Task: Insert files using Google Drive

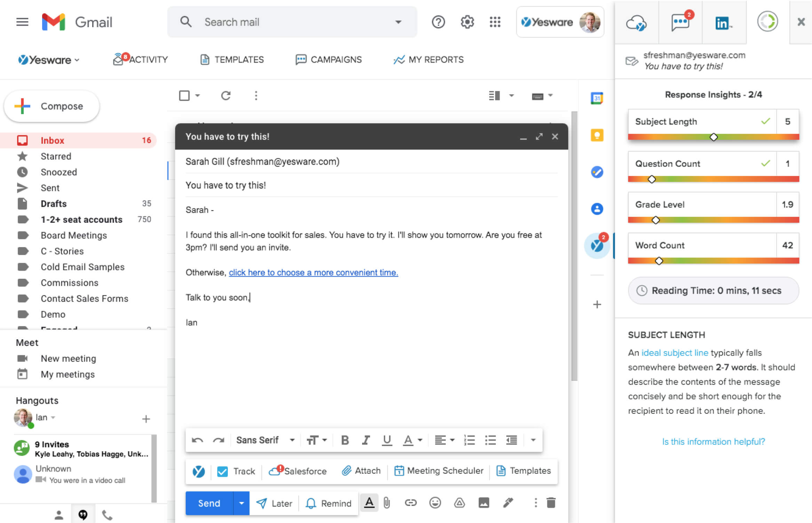Action: coord(459,503)
